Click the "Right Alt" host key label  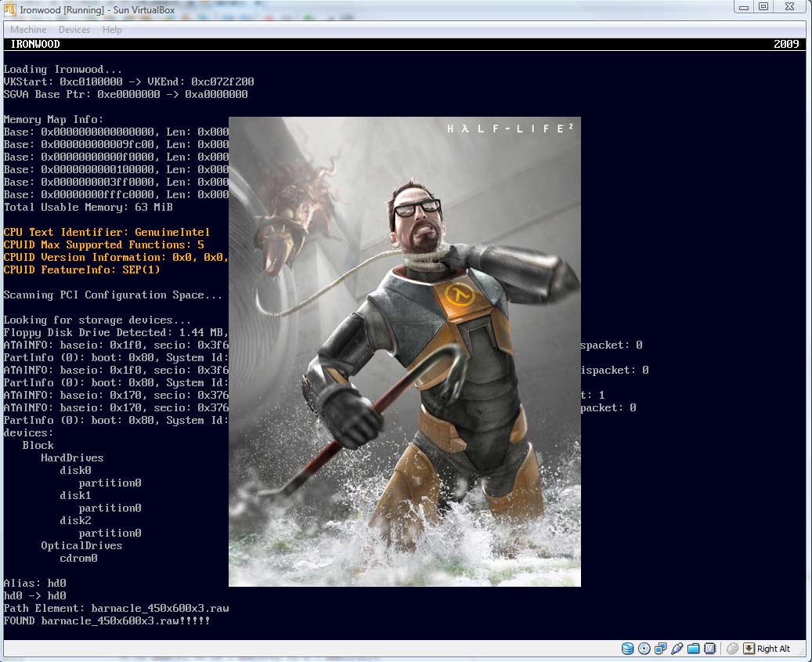point(774,649)
